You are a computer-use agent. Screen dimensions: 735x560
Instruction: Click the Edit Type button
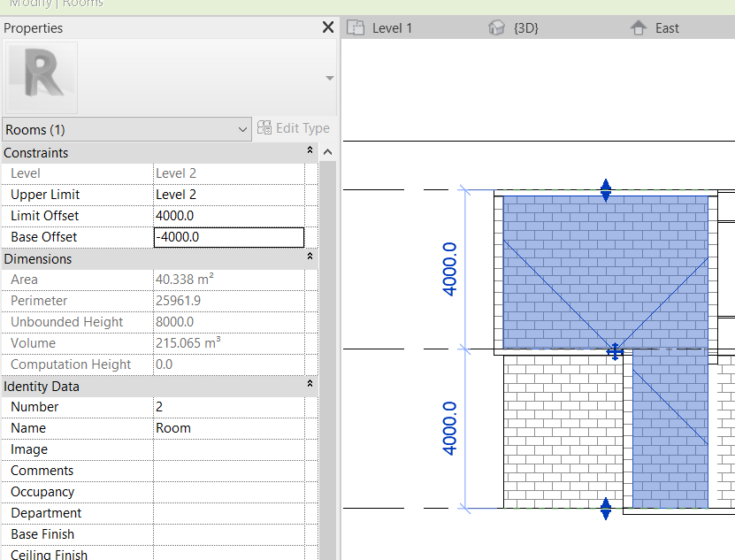coord(294,128)
